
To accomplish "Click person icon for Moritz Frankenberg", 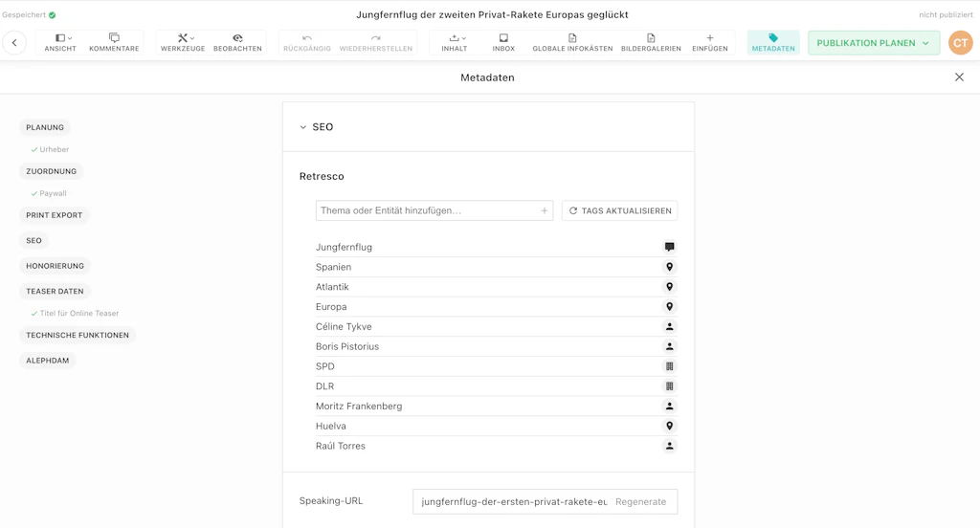I will (x=669, y=407).
